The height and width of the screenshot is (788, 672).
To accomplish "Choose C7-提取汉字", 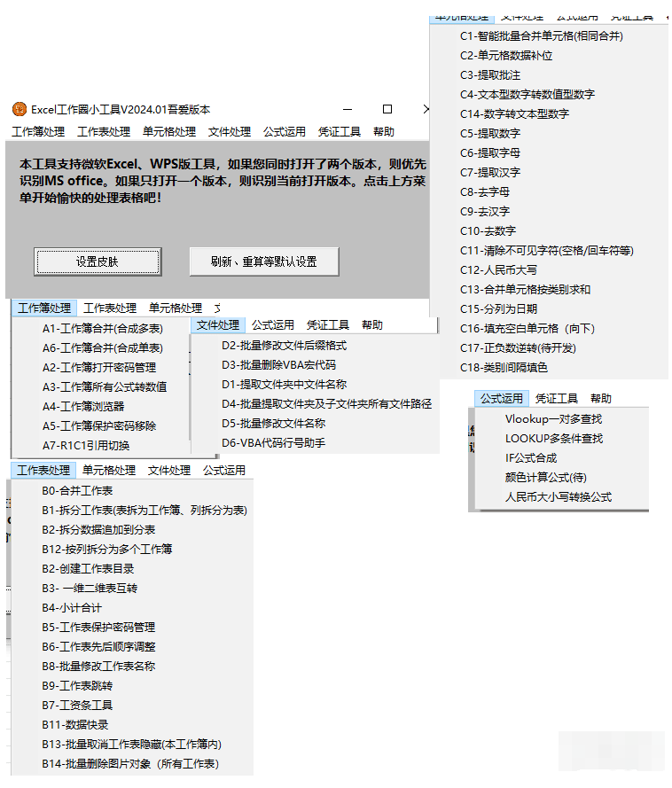I will click(490, 173).
